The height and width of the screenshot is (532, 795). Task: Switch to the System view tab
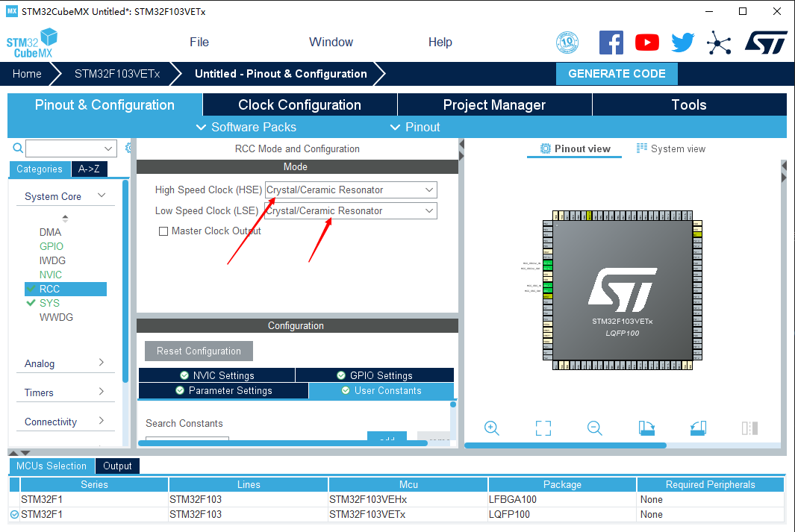click(x=671, y=149)
